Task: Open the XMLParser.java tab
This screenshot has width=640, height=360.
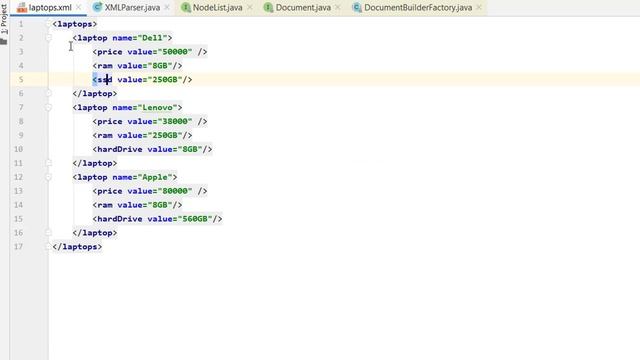Action: point(132,7)
